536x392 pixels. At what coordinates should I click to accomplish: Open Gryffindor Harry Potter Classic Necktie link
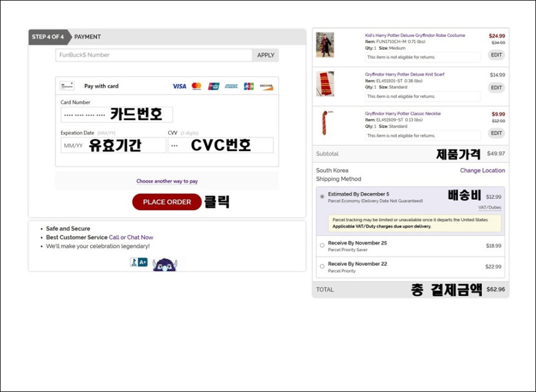pos(403,113)
